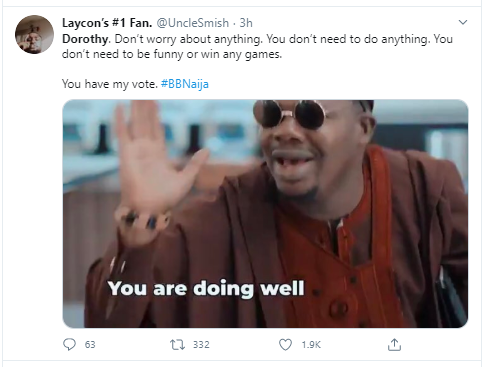
Task: Click the 1.9K likes count
Action: (311, 344)
